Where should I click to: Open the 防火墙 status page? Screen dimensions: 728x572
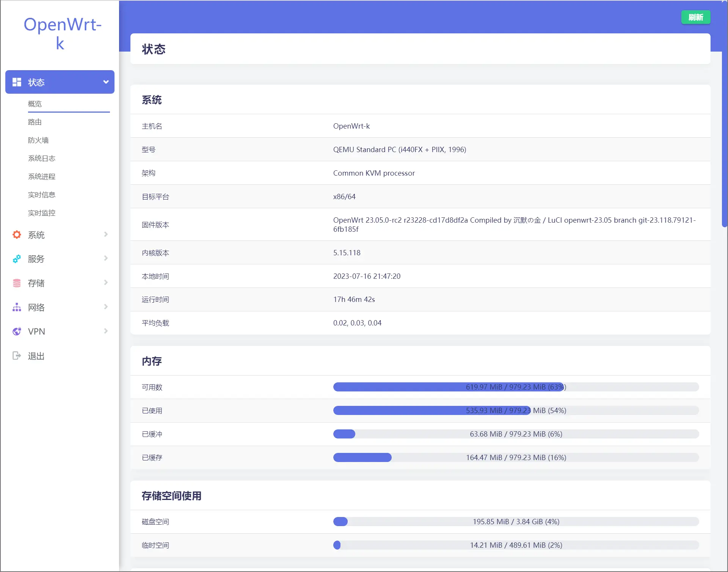tap(38, 140)
